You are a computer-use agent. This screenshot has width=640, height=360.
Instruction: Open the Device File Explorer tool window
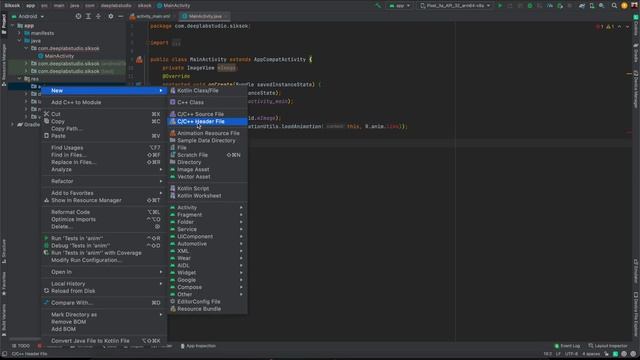click(x=636, y=314)
